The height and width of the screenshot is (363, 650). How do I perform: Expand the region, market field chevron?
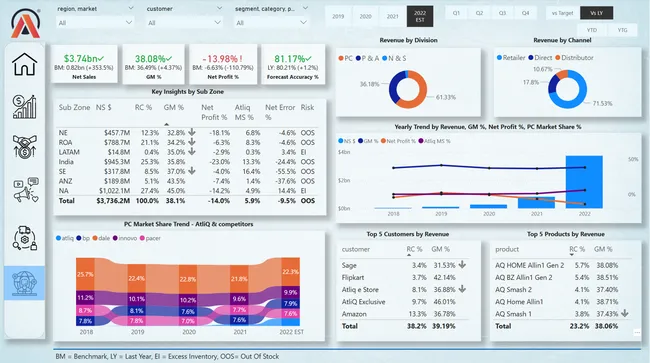point(131,8)
